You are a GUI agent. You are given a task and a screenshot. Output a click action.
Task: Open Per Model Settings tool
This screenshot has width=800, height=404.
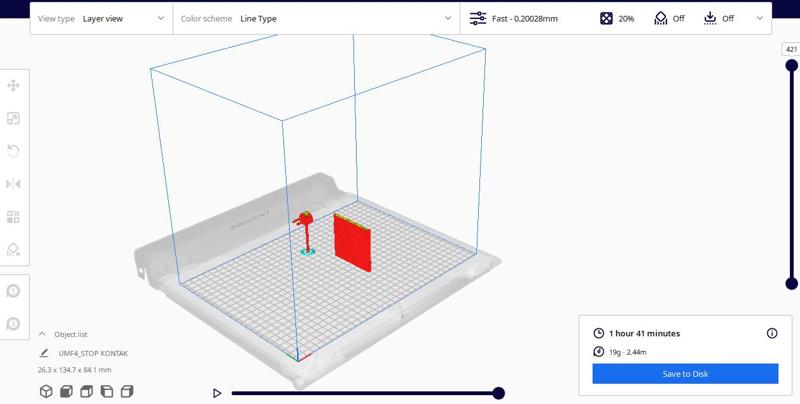pyautogui.click(x=13, y=217)
